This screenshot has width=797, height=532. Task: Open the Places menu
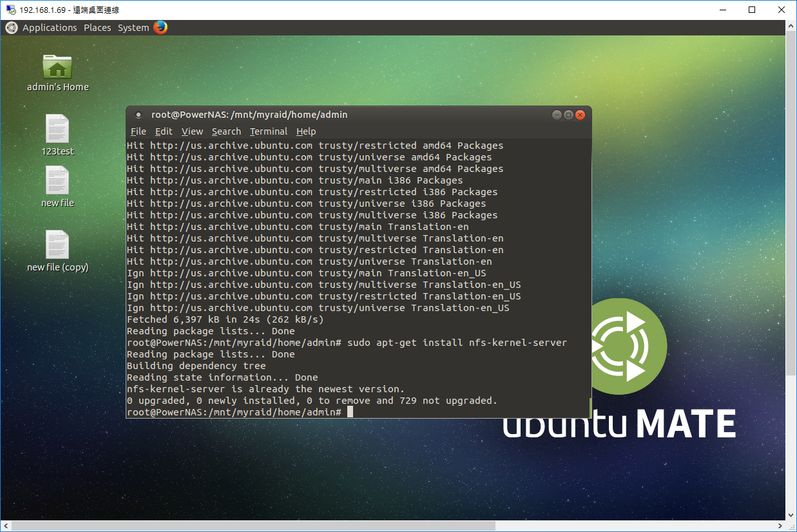97,28
